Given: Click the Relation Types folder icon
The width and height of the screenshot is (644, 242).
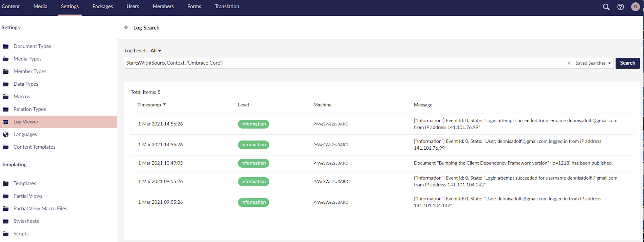Looking at the screenshot, I should [6, 109].
